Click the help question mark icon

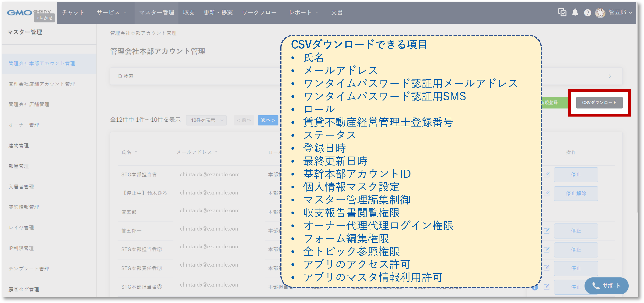(x=587, y=13)
